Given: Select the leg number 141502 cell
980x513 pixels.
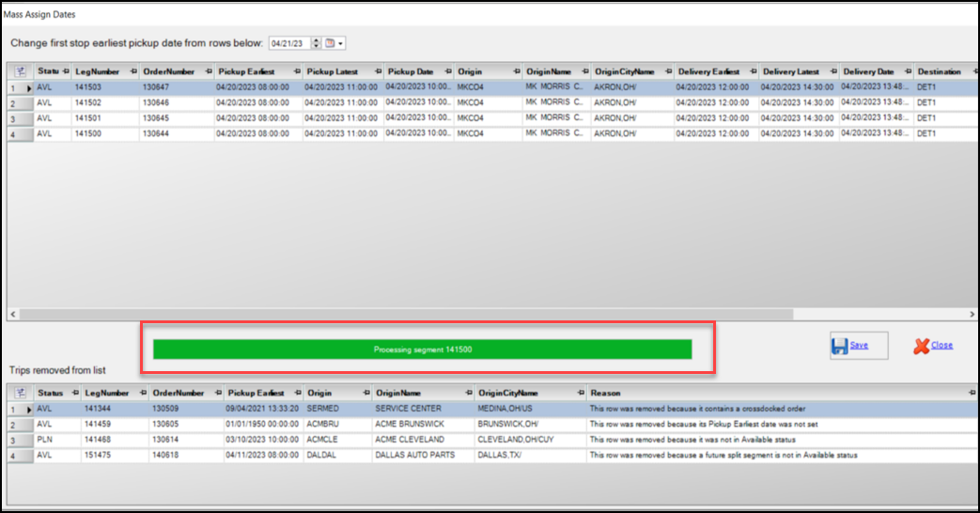Looking at the screenshot, I should [105, 103].
